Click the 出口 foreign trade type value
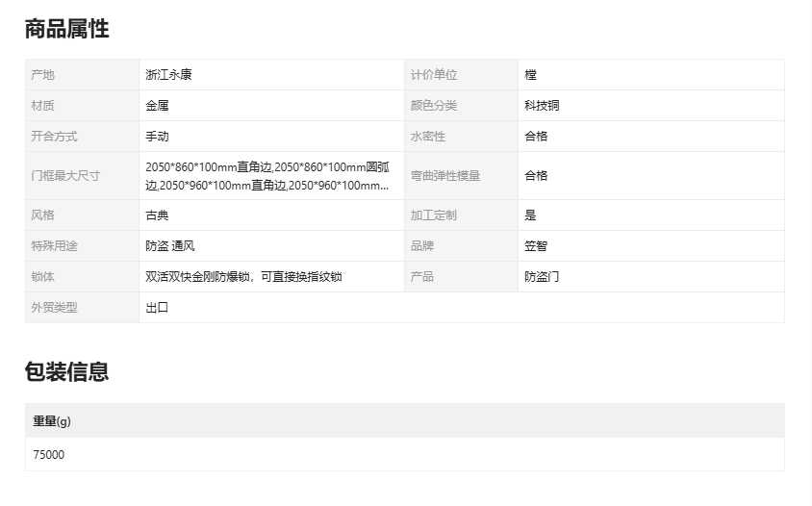 coord(157,308)
